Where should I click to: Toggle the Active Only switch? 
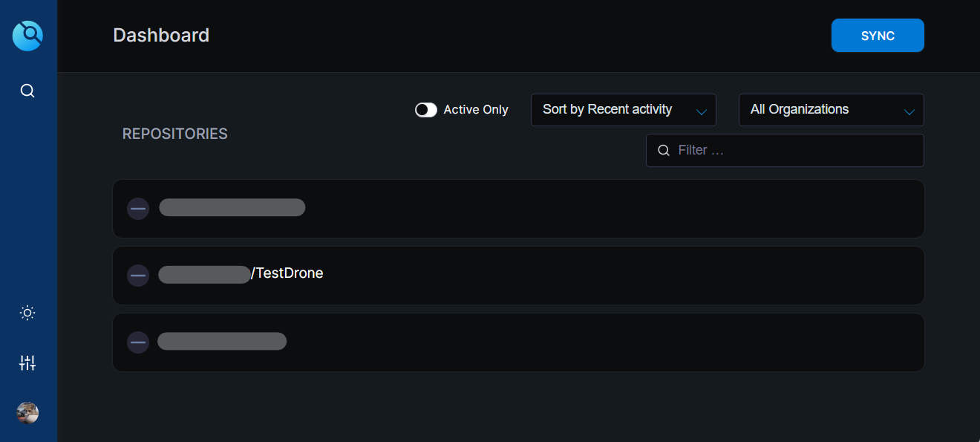point(426,110)
